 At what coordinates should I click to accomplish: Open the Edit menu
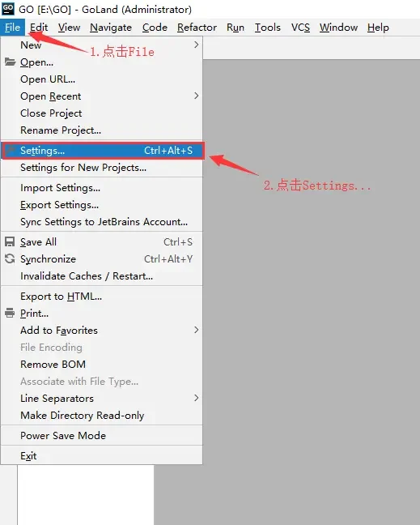pos(39,28)
